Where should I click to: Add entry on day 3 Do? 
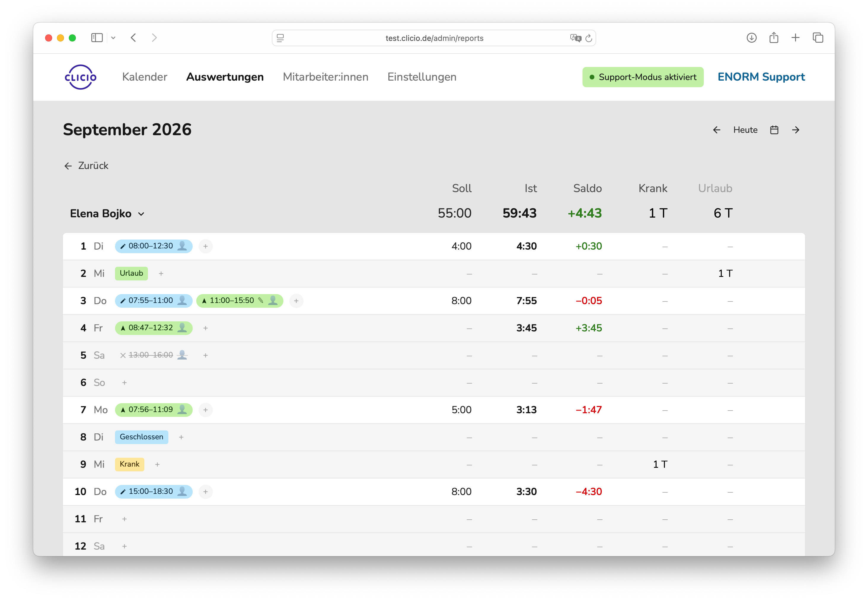click(x=296, y=301)
